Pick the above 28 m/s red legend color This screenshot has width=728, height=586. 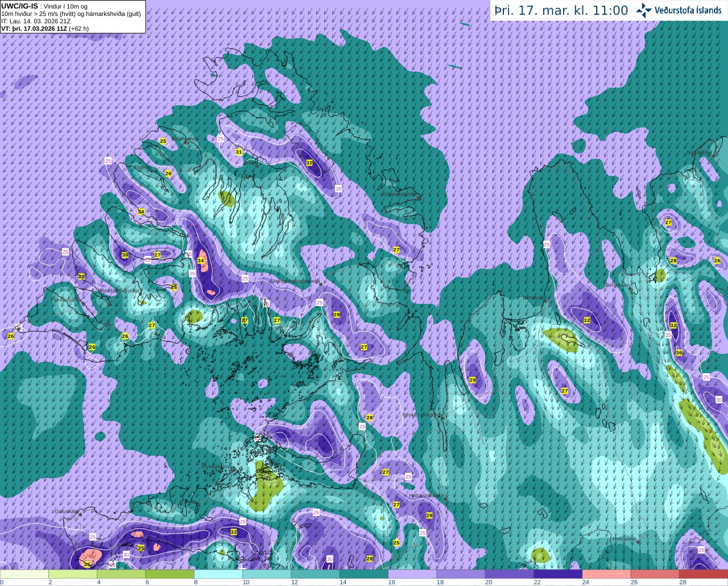click(704, 574)
